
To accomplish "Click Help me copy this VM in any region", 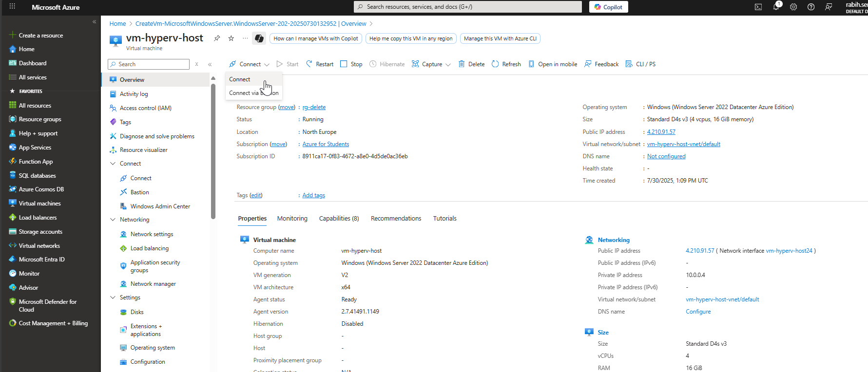I will click(x=411, y=38).
